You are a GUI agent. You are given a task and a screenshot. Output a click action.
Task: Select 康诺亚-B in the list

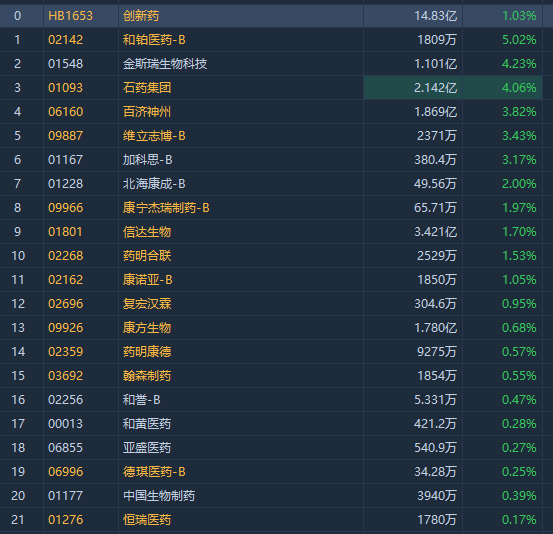point(147,280)
